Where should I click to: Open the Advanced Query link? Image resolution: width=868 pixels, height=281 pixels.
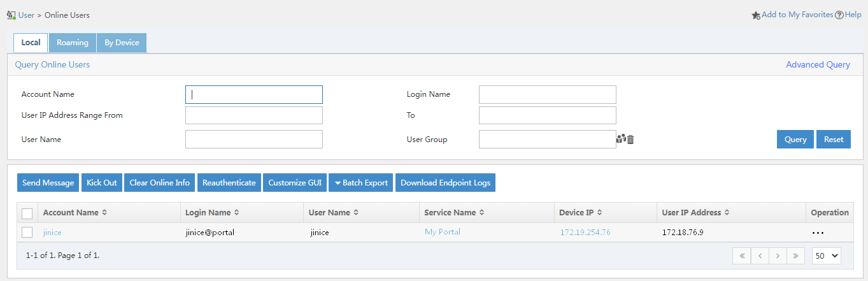point(818,65)
